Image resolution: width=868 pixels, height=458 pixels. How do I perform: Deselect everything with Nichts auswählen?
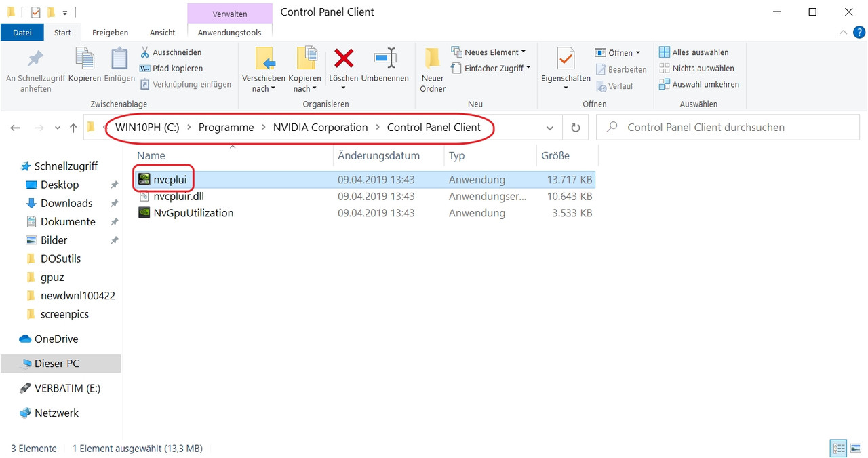tap(696, 69)
